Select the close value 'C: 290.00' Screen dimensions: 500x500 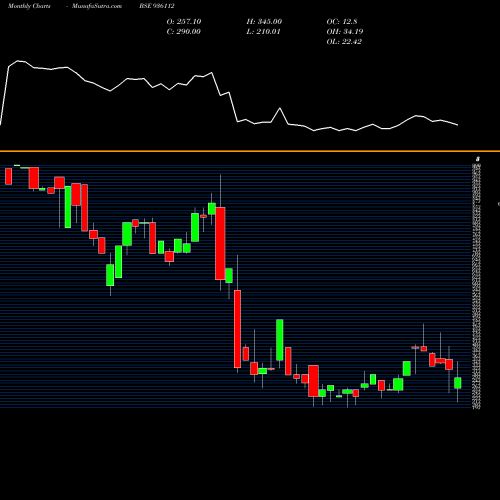184,31
